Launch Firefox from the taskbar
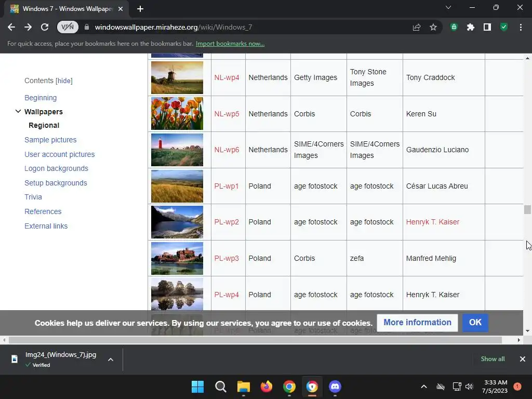Image resolution: width=532 pixels, height=399 pixels. (x=267, y=387)
